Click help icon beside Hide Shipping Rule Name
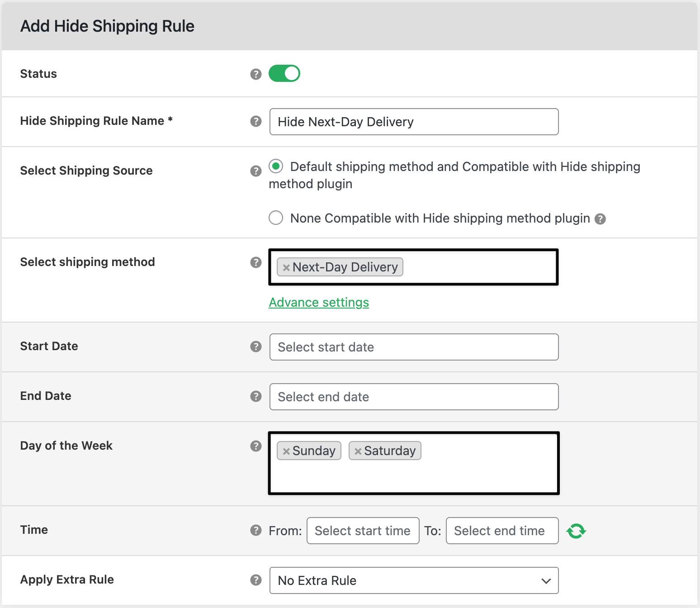 click(256, 121)
